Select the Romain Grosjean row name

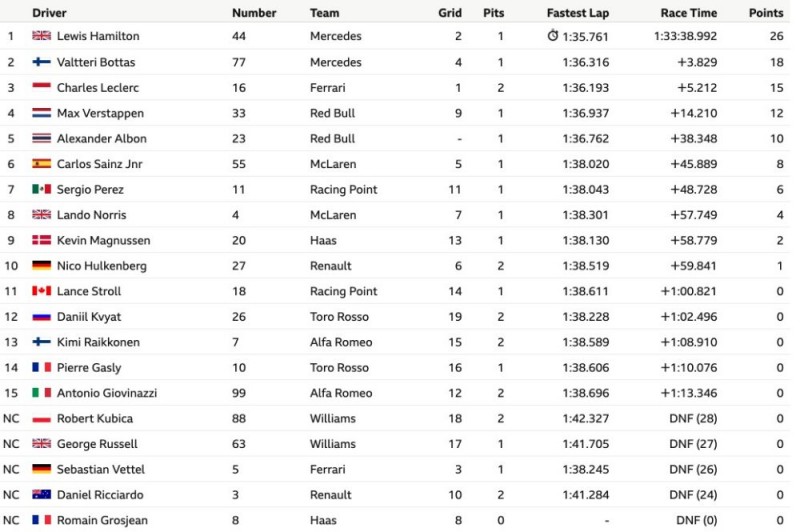103,520
